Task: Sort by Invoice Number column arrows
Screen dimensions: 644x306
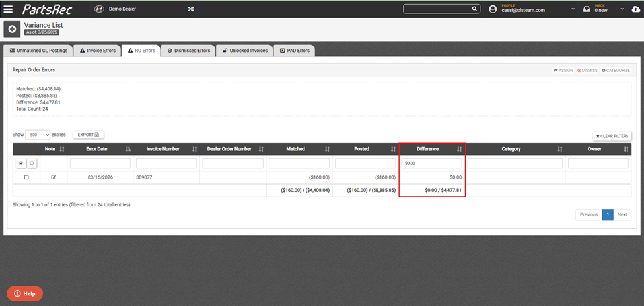Action: tap(195, 149)
